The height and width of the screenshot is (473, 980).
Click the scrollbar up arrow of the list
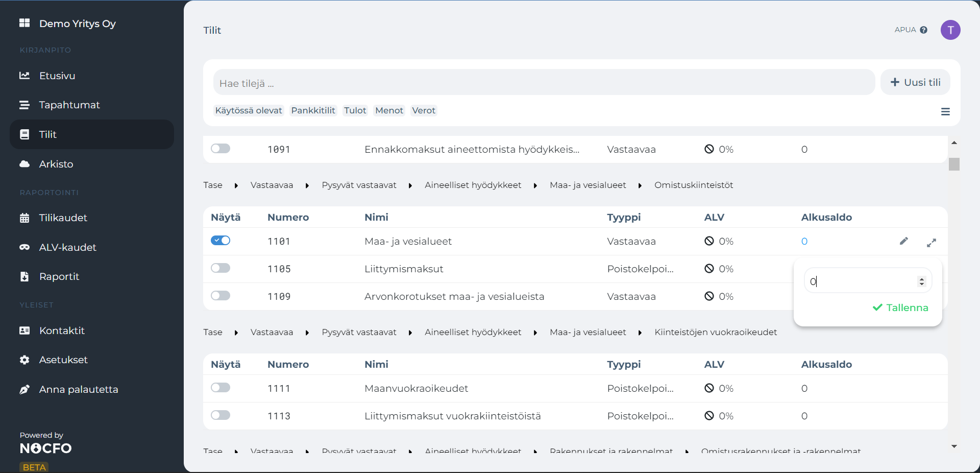coord(954,143)
